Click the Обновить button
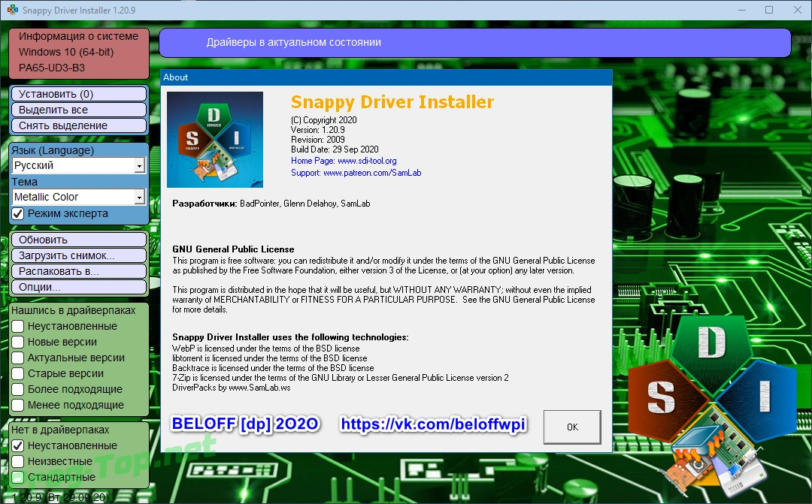Screen dimensions: 812x504 coord(79,240)
